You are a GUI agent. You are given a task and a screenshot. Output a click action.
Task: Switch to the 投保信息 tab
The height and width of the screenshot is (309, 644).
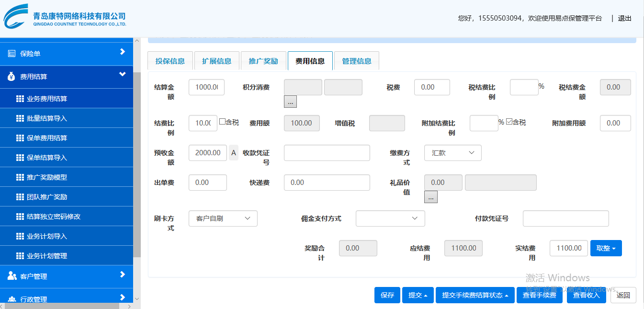click(x=170, y=61)
